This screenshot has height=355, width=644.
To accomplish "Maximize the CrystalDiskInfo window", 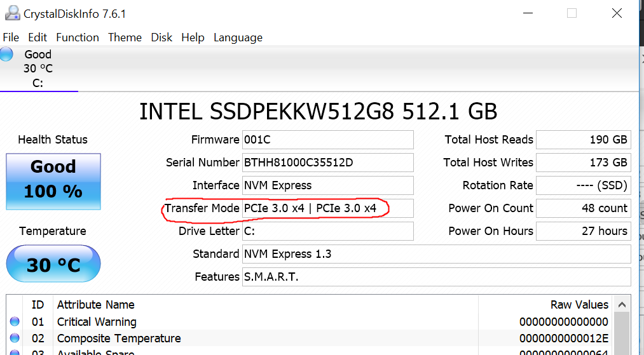I will pos(572,13).
